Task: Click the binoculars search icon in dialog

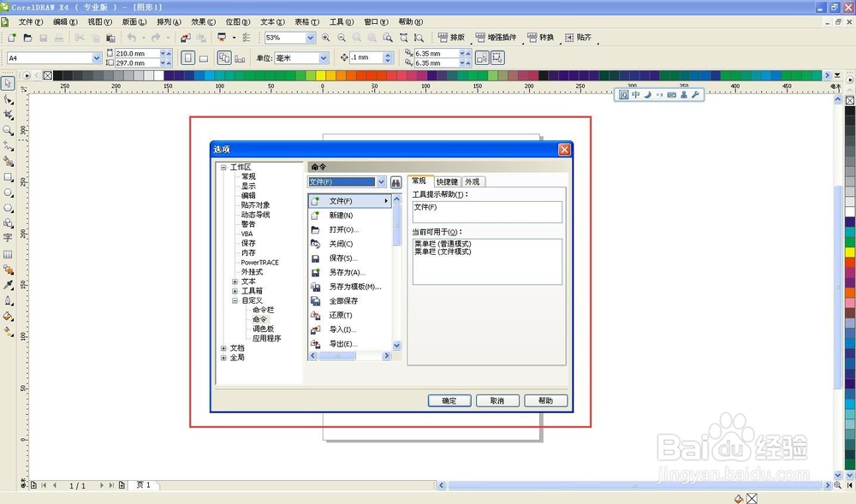Action: click(x=395, y=182)
